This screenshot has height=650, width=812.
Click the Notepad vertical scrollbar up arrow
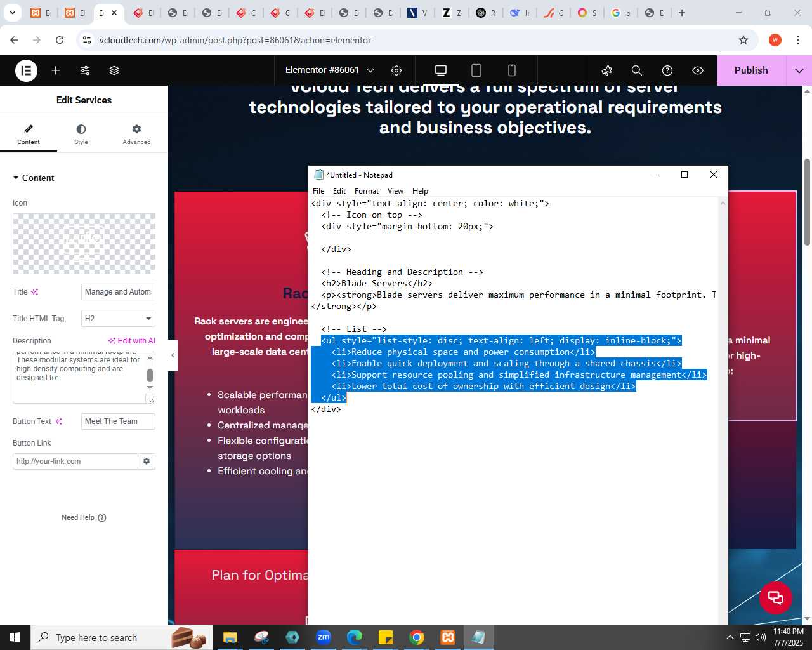723,203
